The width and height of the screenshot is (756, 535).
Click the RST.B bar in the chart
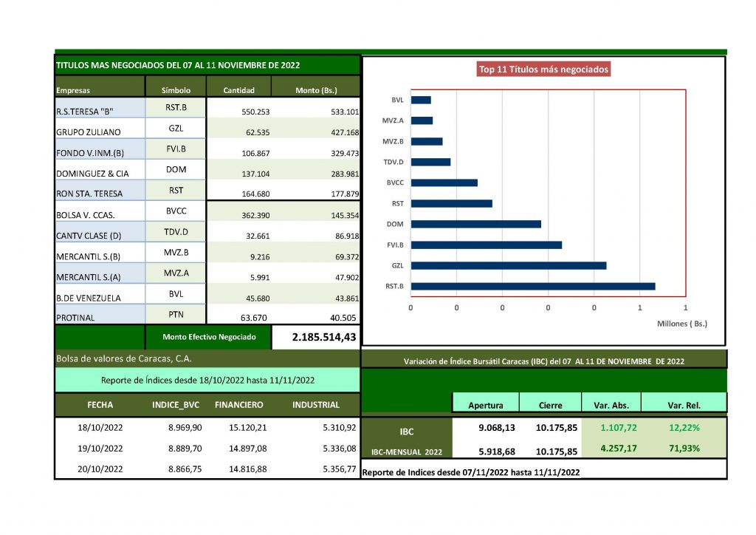532,286
